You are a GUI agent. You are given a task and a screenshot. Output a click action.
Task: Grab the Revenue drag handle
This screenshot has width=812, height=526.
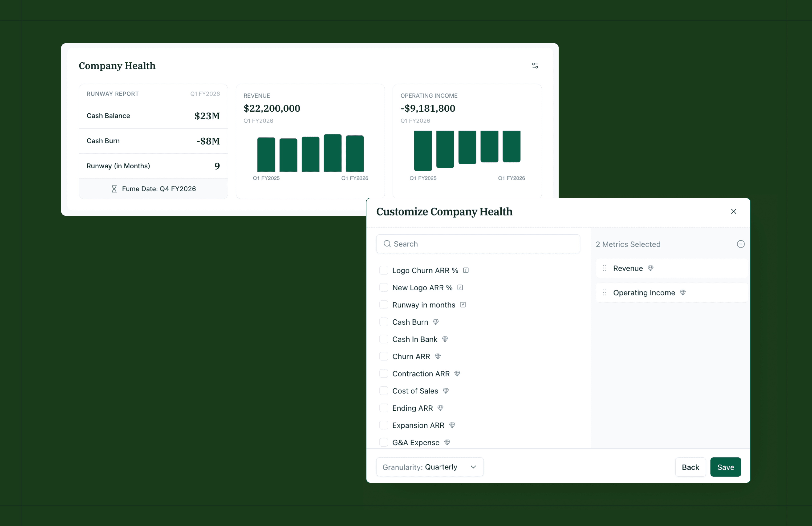(604, 268)
